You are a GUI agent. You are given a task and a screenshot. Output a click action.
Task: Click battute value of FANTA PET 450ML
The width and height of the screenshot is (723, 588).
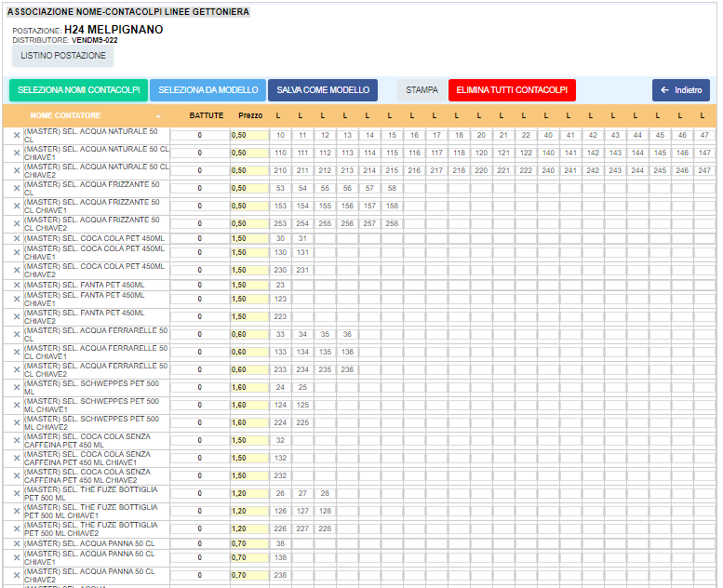(200, 285)
